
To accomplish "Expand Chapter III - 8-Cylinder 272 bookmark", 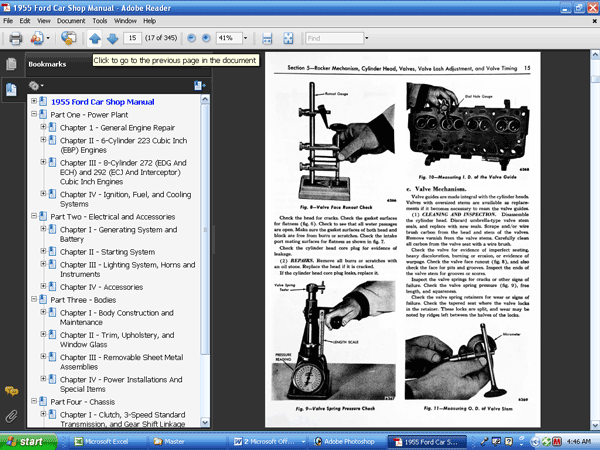I will [x=43, y=162].
